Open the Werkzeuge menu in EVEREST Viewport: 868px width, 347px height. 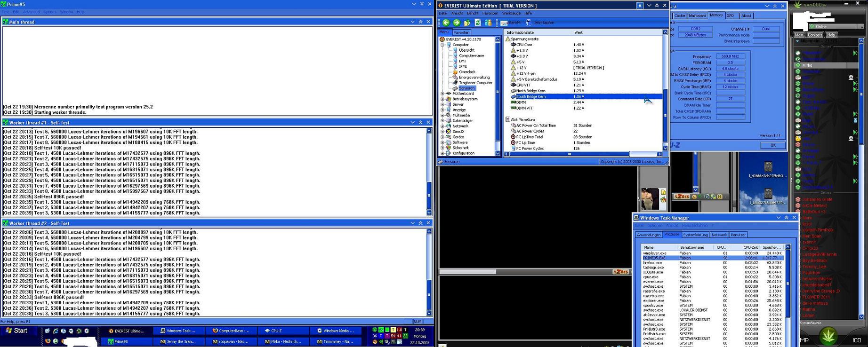point(511,13)
